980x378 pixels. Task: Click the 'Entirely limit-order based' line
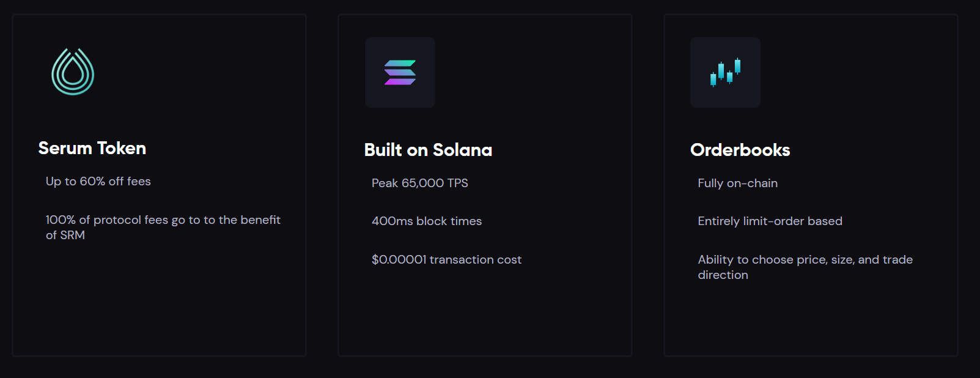tap(770, 221)
